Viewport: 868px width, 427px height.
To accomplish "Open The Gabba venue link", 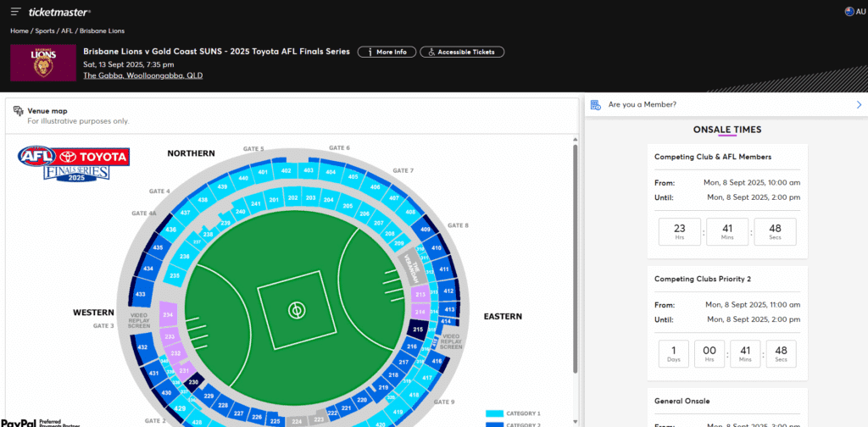I will pos(142,75).
